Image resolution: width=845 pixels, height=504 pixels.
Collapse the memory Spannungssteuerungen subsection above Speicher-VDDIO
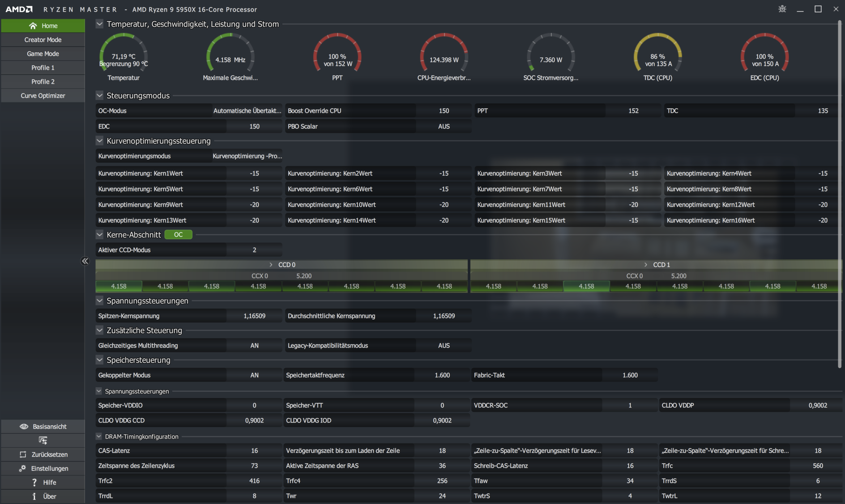point(99,391)
